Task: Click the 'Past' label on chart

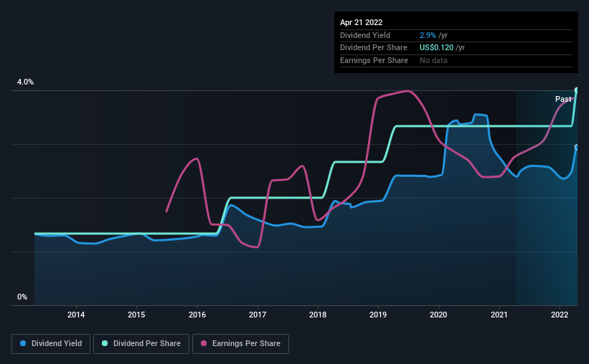Action: 563,99
